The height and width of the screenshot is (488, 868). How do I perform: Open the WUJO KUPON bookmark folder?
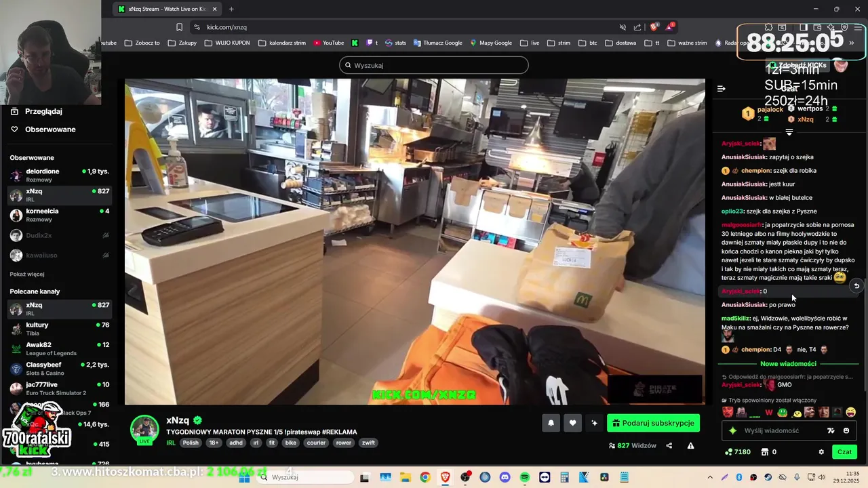click(226, 43)
